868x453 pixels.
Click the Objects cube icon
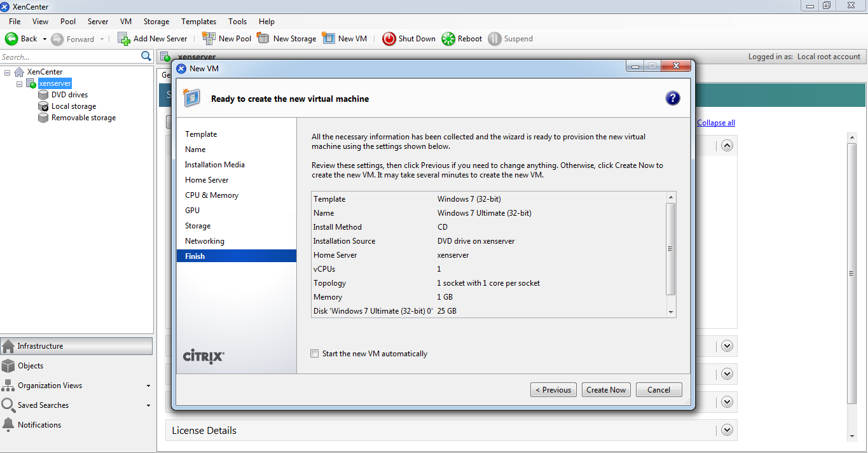[8, 366]
